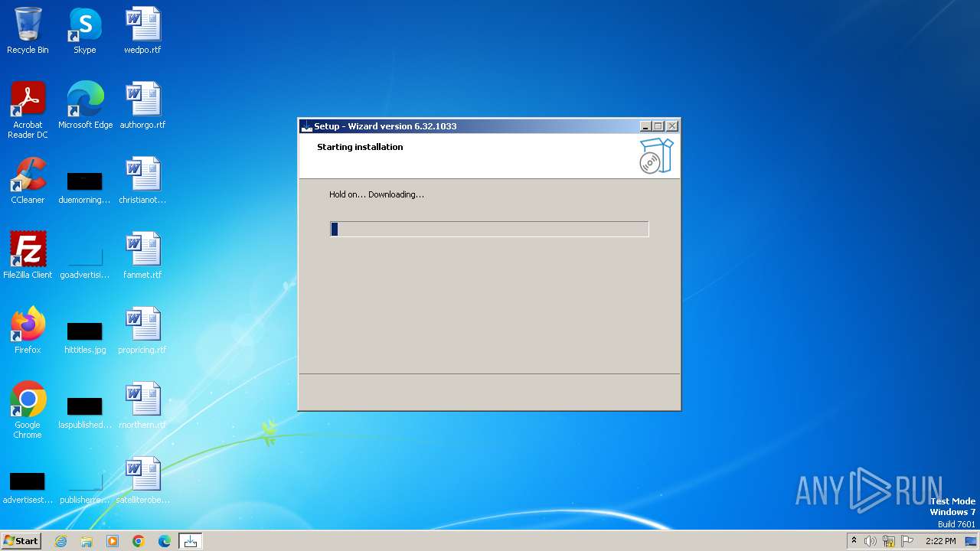Click the 2:22 PM clock
The height and width of the screenshot is (551, 980).
(941, 541)
